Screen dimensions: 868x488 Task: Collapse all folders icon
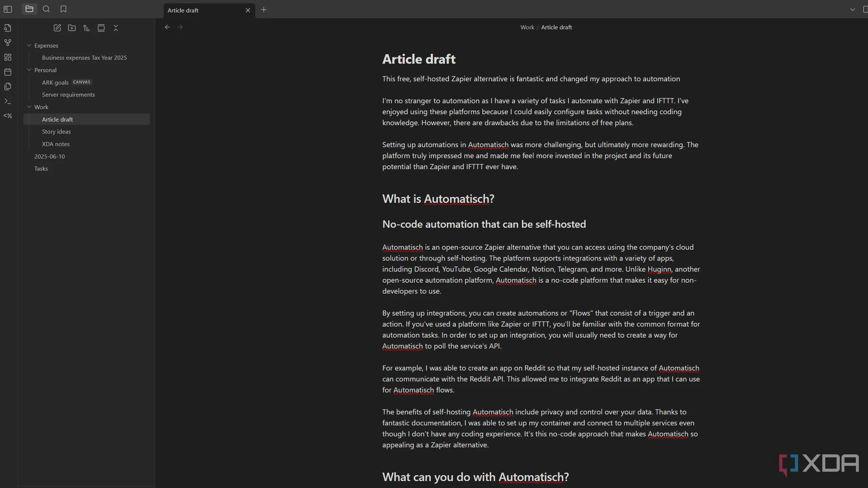pos(116,28)
